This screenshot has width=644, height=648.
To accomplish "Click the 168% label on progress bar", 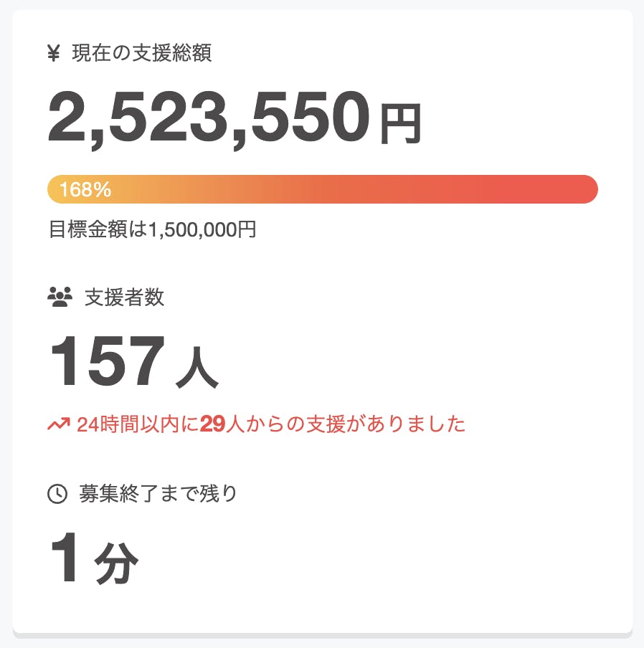I will point(85,190).
